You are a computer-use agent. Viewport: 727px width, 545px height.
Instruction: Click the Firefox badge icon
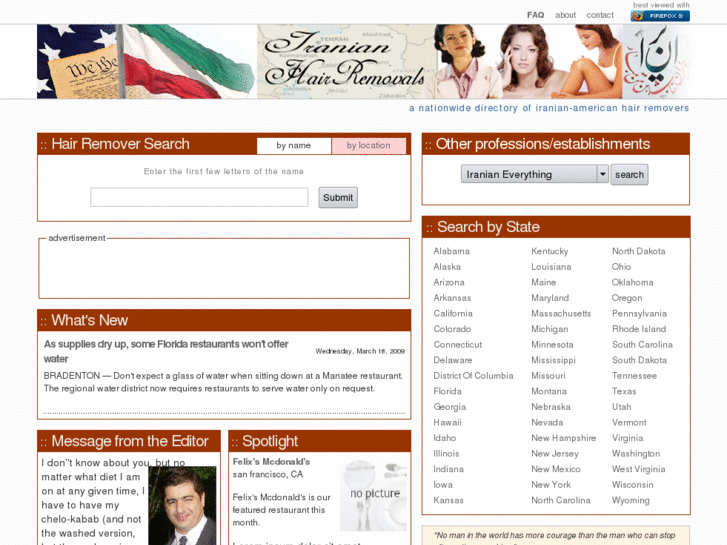point(660,16)
